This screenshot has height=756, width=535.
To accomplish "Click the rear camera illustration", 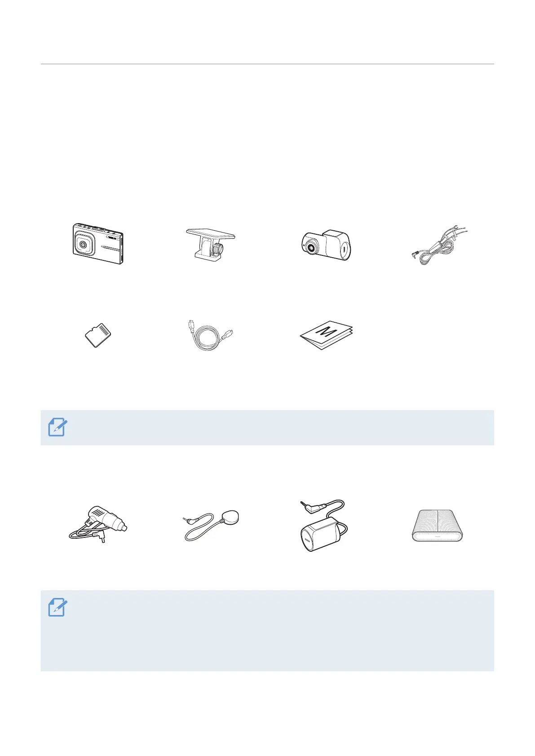I will tap(326, 246).
